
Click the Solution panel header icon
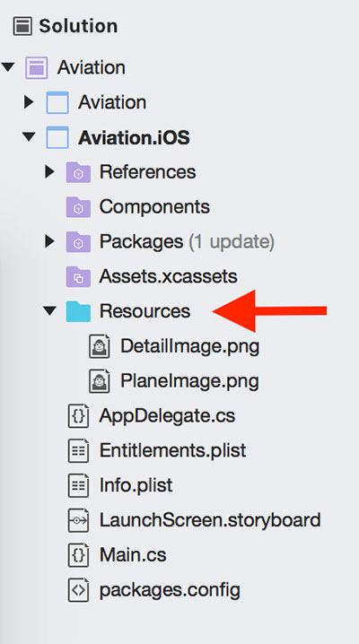pyautogui.click(x=22, y=26)
